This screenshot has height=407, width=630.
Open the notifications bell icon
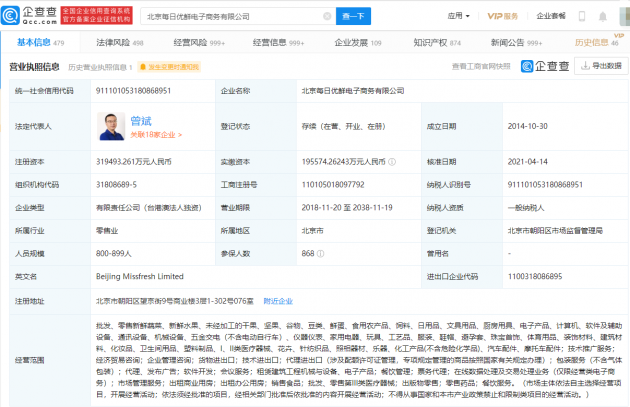[x=603, y=16]
